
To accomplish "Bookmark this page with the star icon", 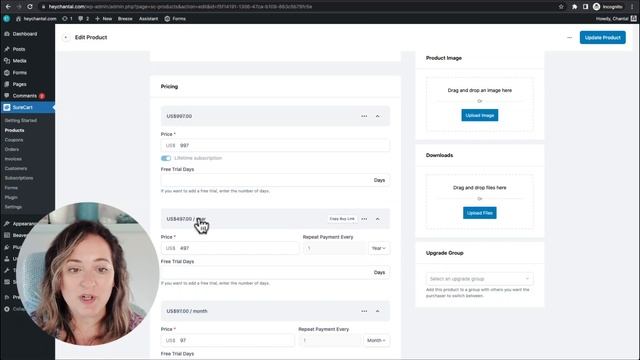I will pos(561,7).
